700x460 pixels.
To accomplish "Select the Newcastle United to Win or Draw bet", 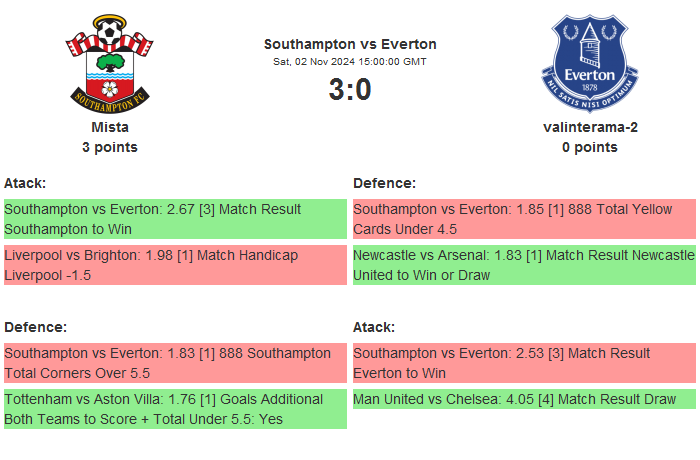I will coord(524,265).
